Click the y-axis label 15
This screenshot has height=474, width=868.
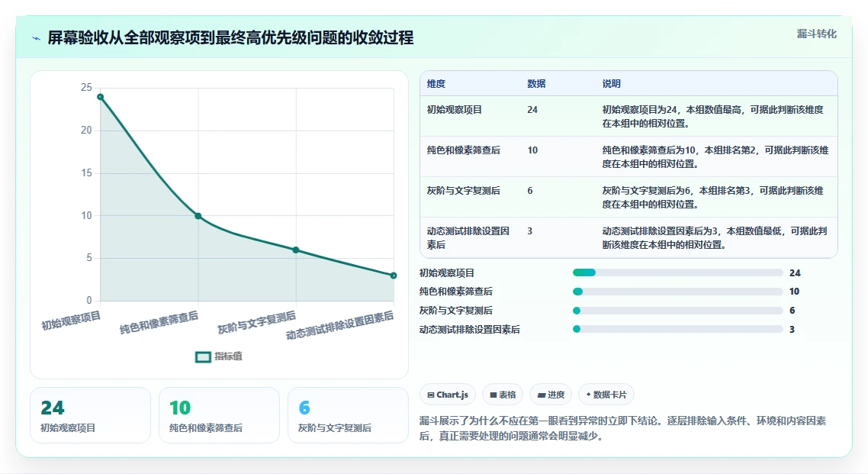(x=86, y=173)
